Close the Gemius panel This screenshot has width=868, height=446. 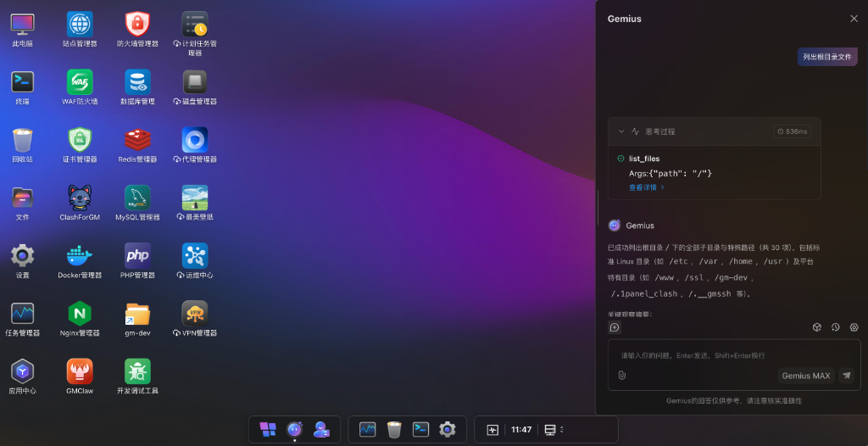854,19
